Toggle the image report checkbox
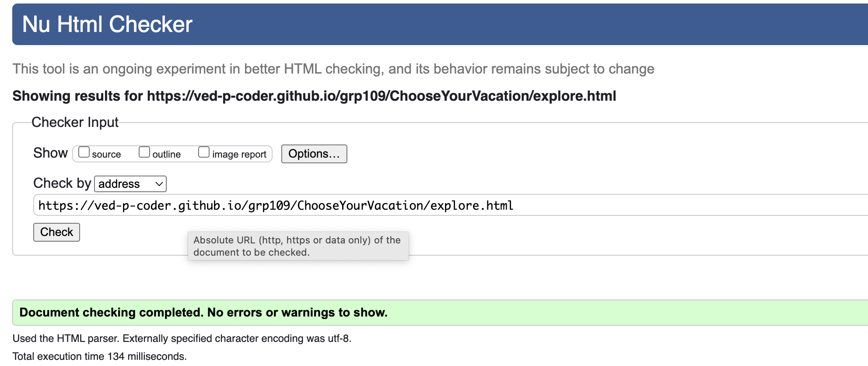The height and width of the screenshot is (366, 868). click(x=204, y=152)
